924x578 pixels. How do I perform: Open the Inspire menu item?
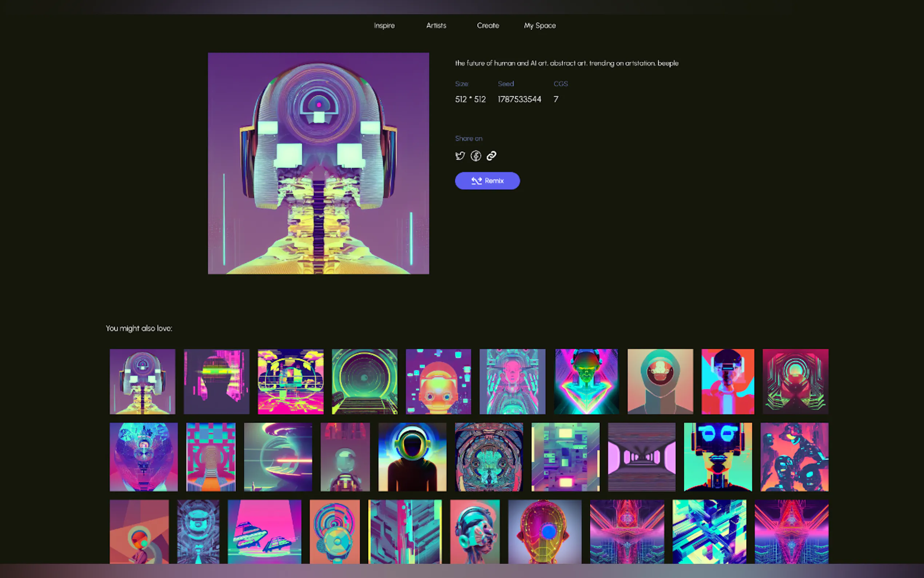(384, 25)
